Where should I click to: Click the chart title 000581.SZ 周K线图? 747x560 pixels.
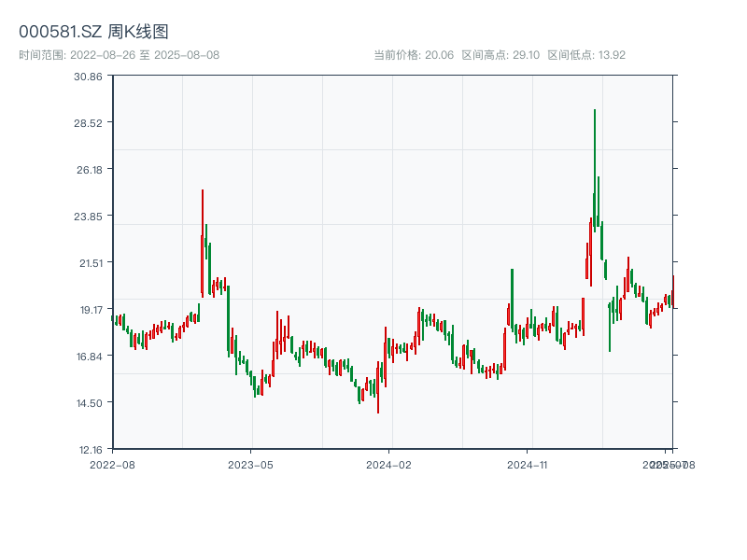click(x=93, y=32)
